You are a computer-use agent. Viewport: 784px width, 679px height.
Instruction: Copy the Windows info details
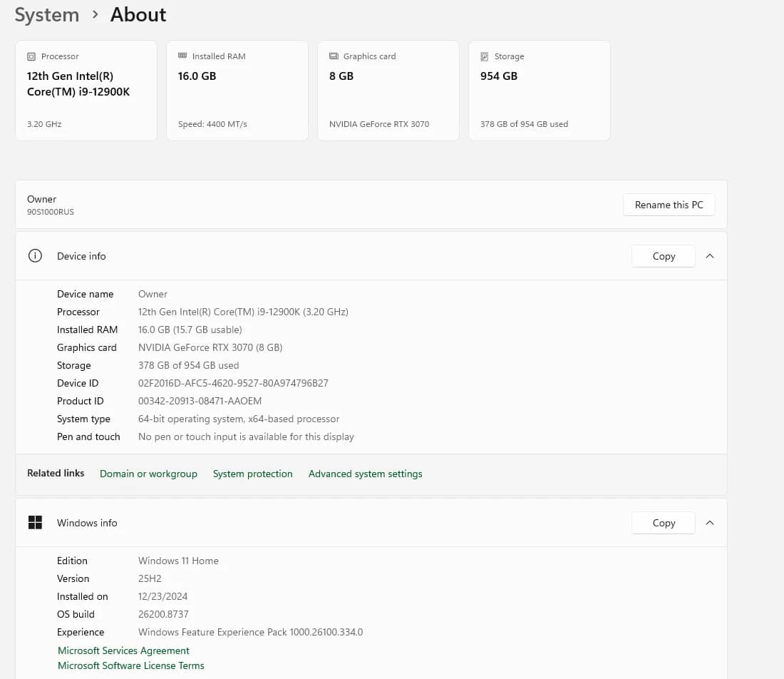(664, 523)
